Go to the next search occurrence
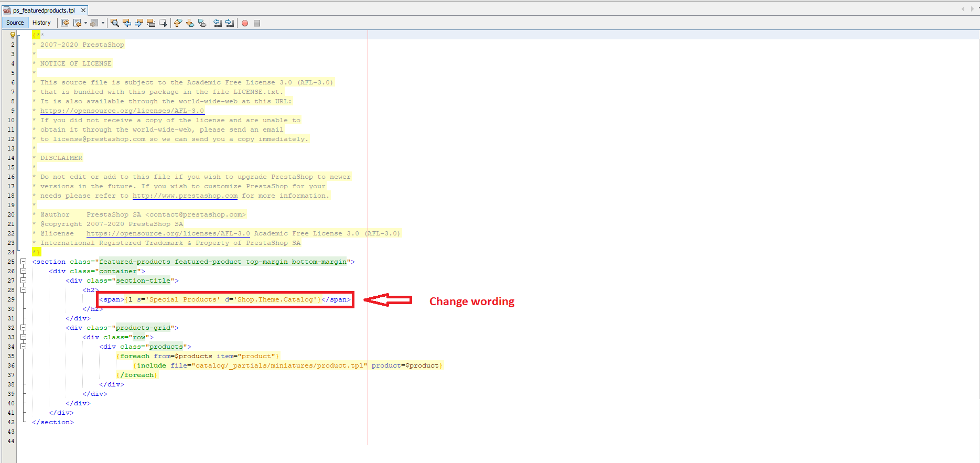 pos(139,23)
